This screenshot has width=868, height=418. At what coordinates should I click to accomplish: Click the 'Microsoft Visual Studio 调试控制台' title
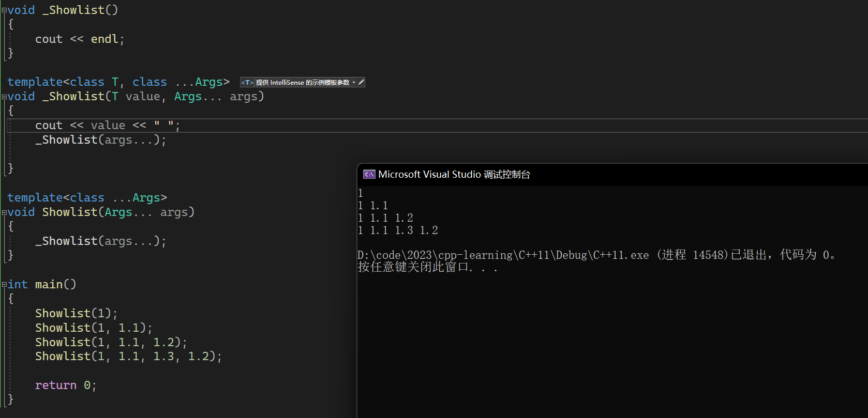(454, 175)
